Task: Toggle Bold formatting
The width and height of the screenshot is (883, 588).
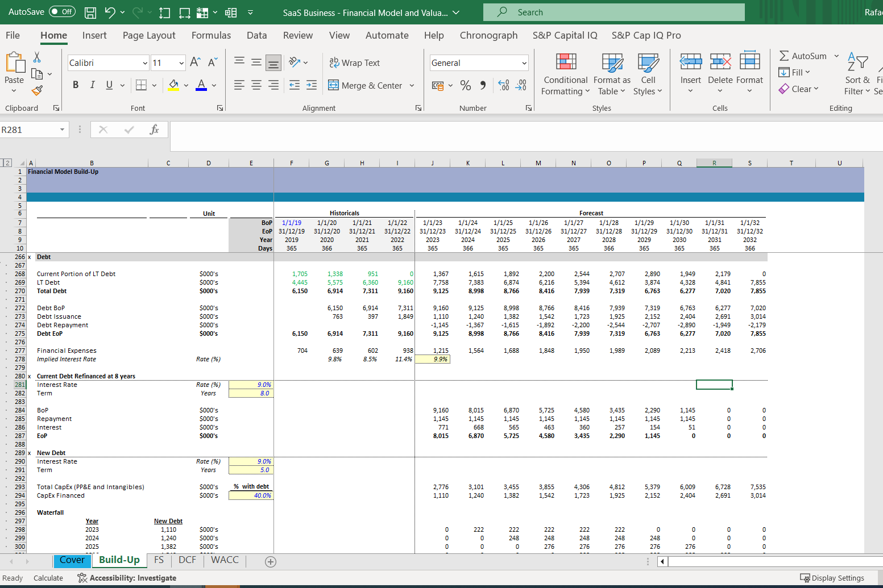Action: coord(76,85)
